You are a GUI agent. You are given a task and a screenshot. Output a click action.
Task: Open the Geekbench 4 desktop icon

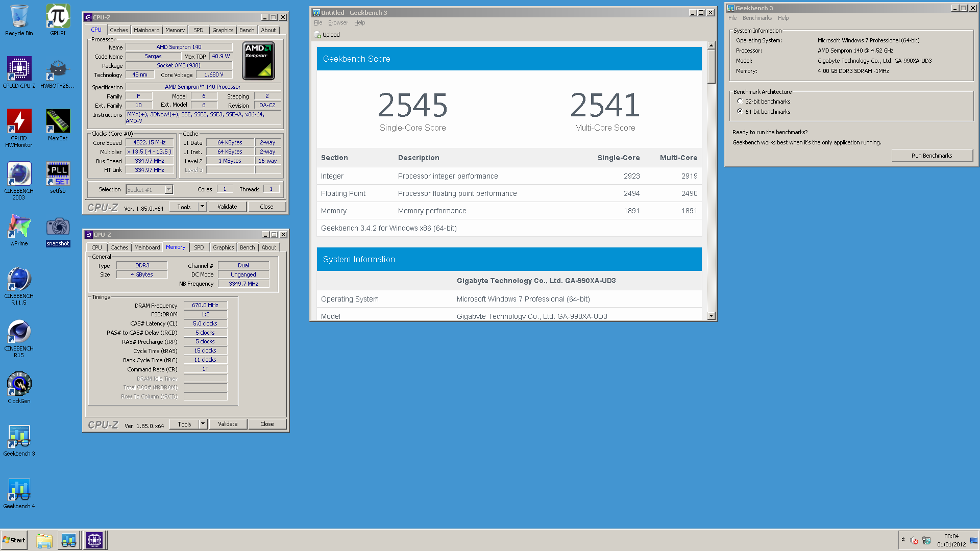[x=19, y=493]
